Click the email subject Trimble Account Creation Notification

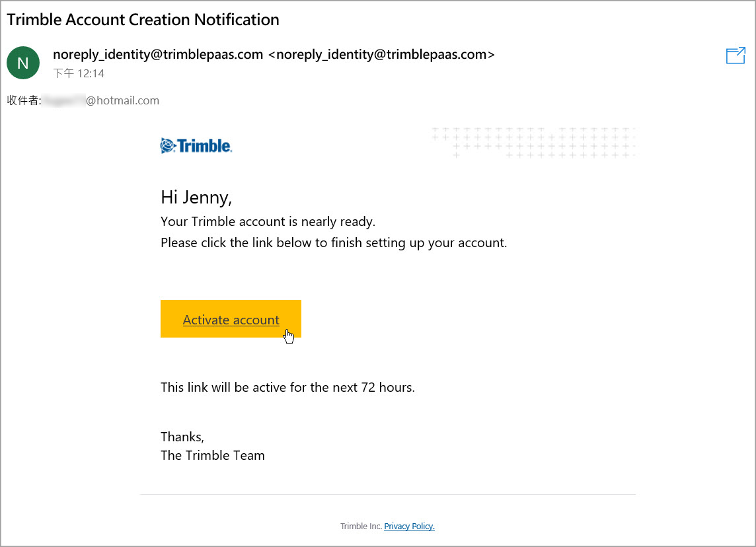point(143,20)
